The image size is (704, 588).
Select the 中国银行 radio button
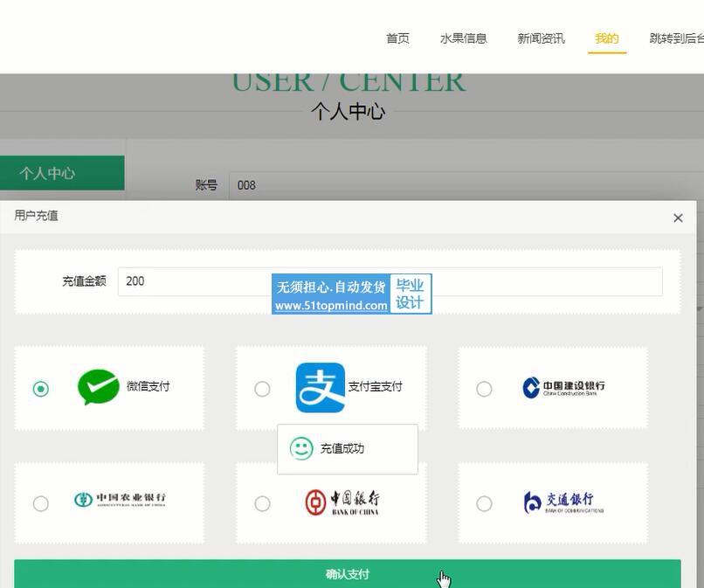tap(262, 503)
